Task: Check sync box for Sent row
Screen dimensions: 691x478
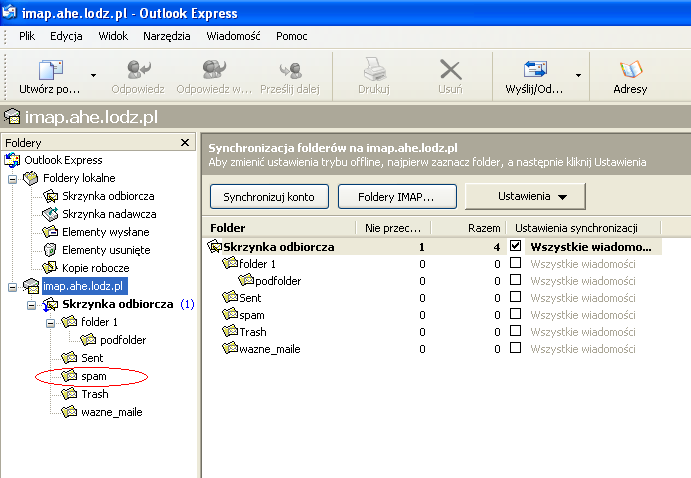Action: 515,297
